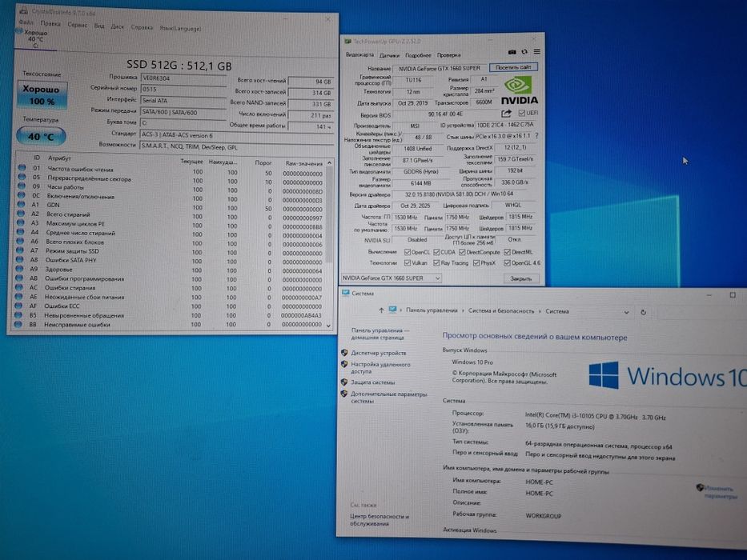This screenshot has height=560, width=747.
Task: Click the GPU-Z title bar app icon
Action: [x=347, y=42]
